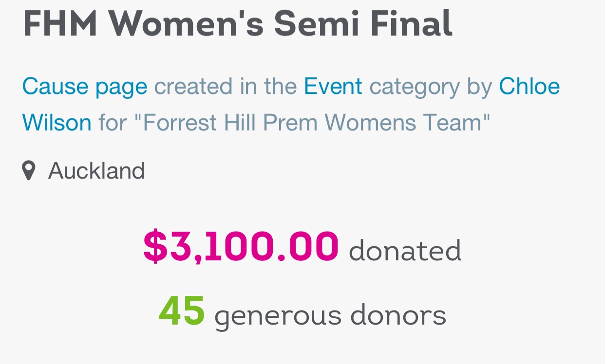Click the green 45 donor count
Screen dimensions: 605x364
click(182, 311)
